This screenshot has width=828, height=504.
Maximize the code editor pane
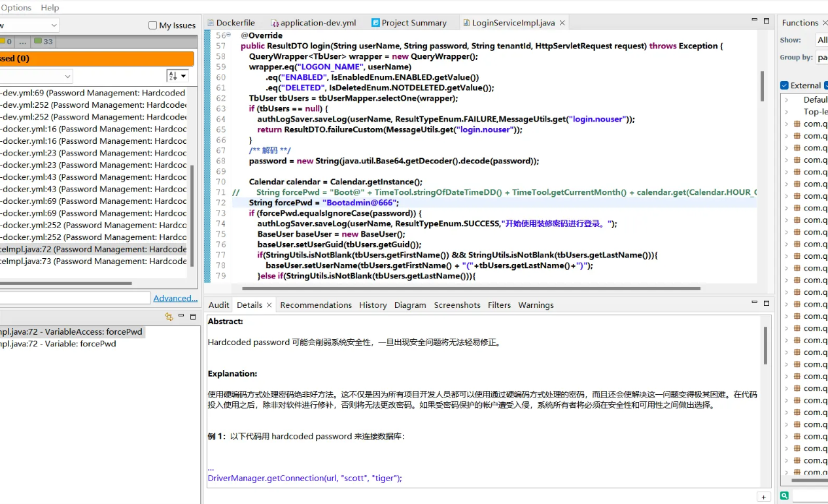tap(767, 21)
